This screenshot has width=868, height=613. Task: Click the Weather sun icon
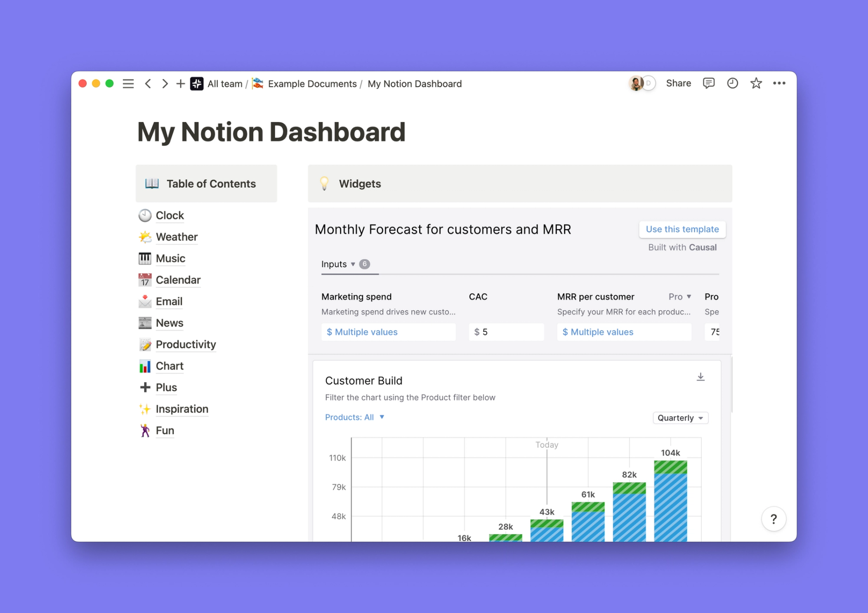[x=145, y=237]
